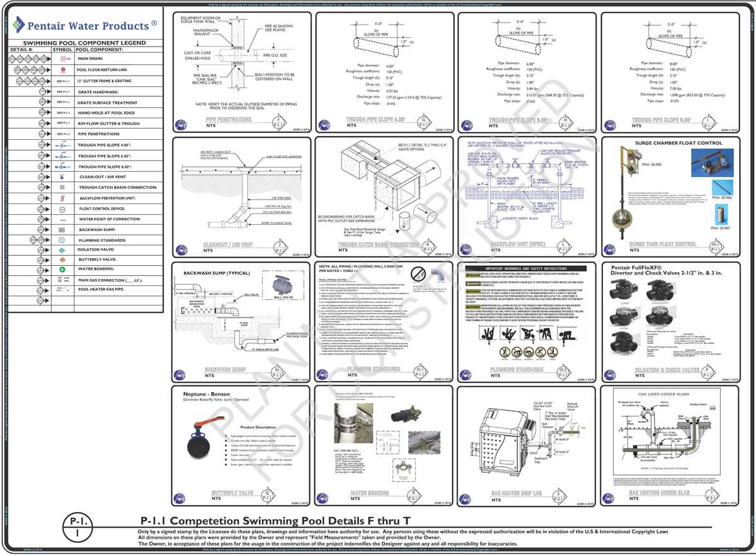The height and width of the screenshot is (556, 756).
Task: Select the Main Drain pink square symbol
Action: point(62,59)
